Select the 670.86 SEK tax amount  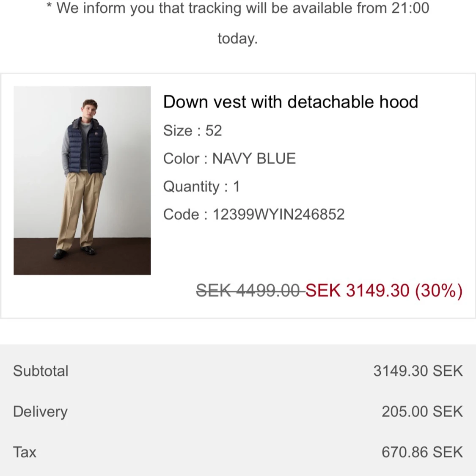pos(422,452)
